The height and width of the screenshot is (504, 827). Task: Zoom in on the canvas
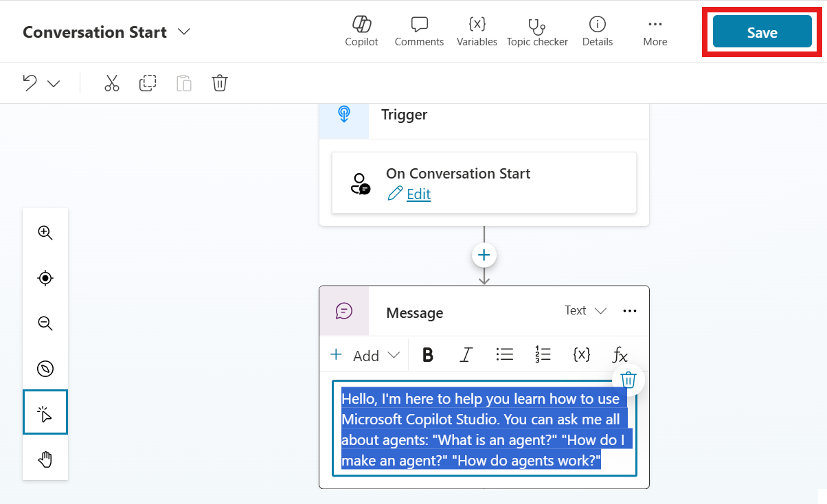point(45,232)
